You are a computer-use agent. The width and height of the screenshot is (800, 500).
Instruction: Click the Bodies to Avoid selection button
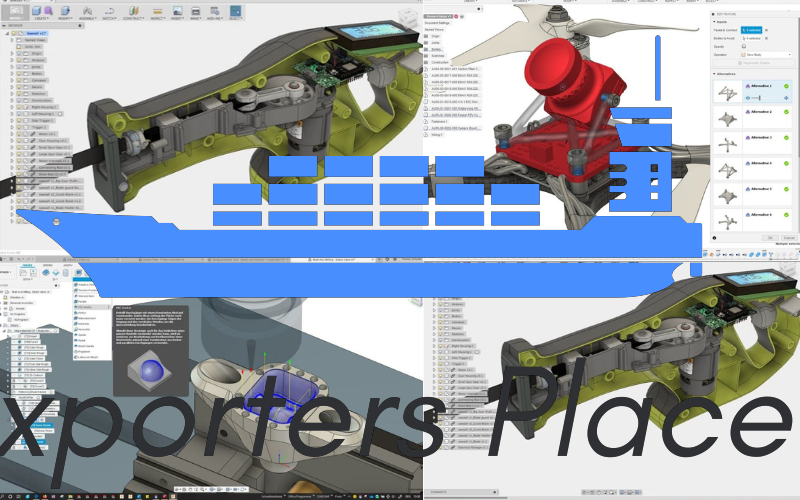pos(752,38)
